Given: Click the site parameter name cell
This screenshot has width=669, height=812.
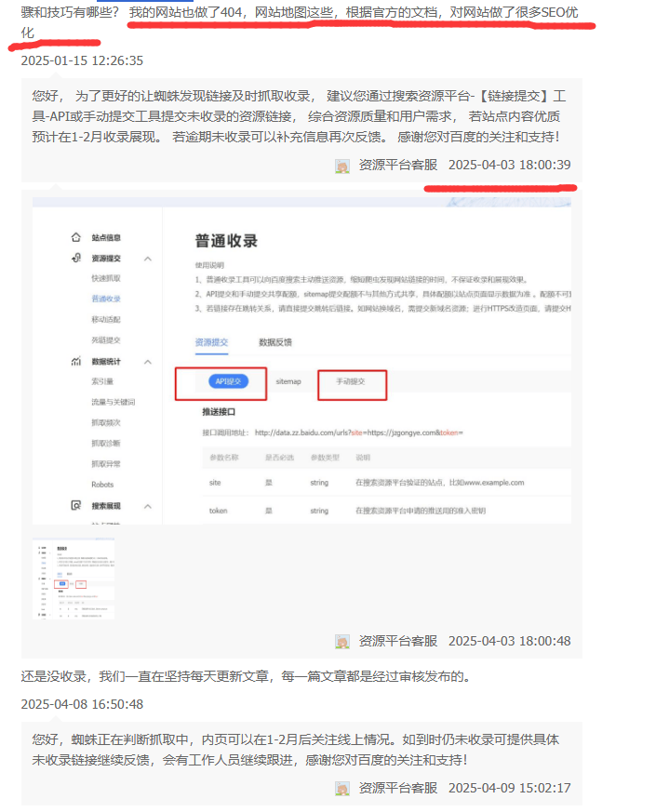Looking at the screenshot, I should click(x=215, y=483).
